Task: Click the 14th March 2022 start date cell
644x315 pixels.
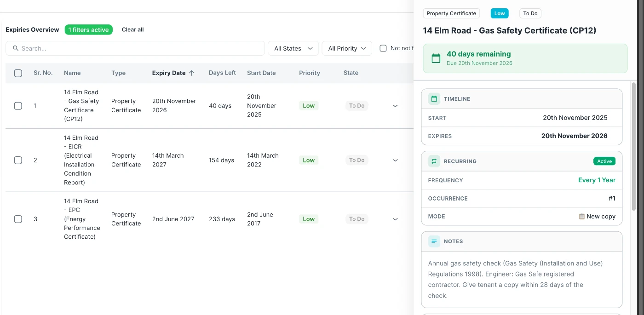Action: coord(263,160)
